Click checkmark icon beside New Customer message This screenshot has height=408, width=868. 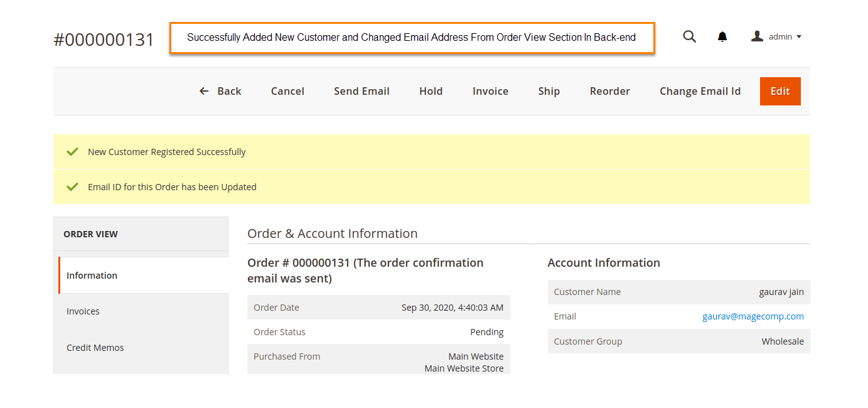[73, 152]
